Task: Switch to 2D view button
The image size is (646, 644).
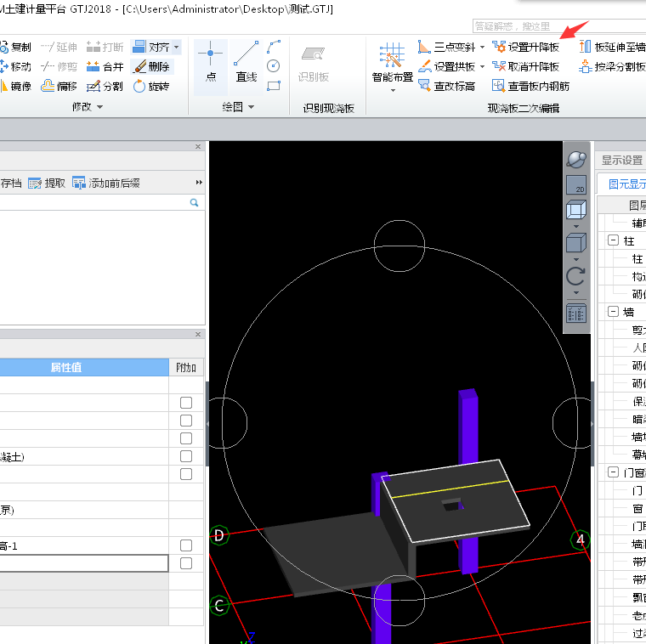Action: (576, 185)
